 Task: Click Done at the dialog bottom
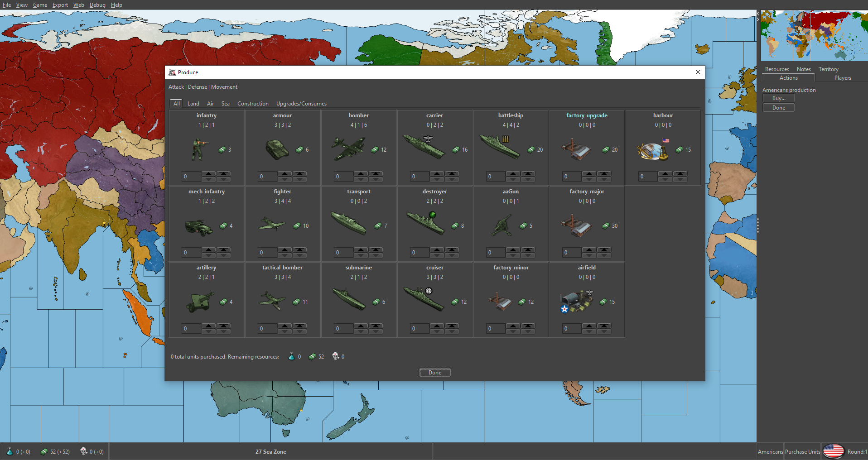(434, 373)
